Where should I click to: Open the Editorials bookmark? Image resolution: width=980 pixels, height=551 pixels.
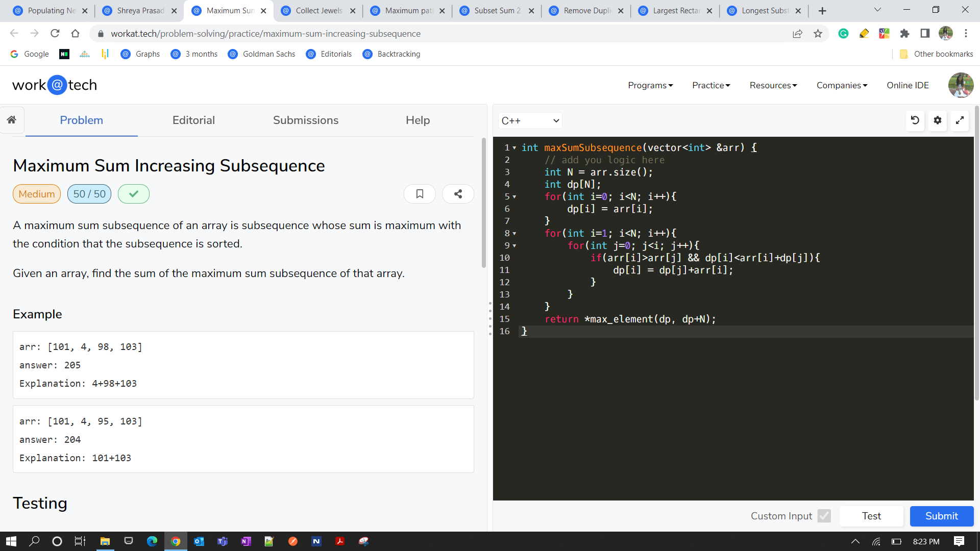pos(329,54)
